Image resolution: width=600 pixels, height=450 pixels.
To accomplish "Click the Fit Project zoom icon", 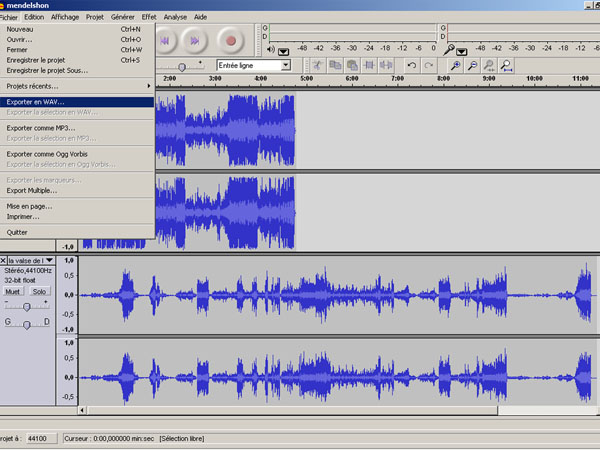I will pyautogui.click(x=506, y=65).
